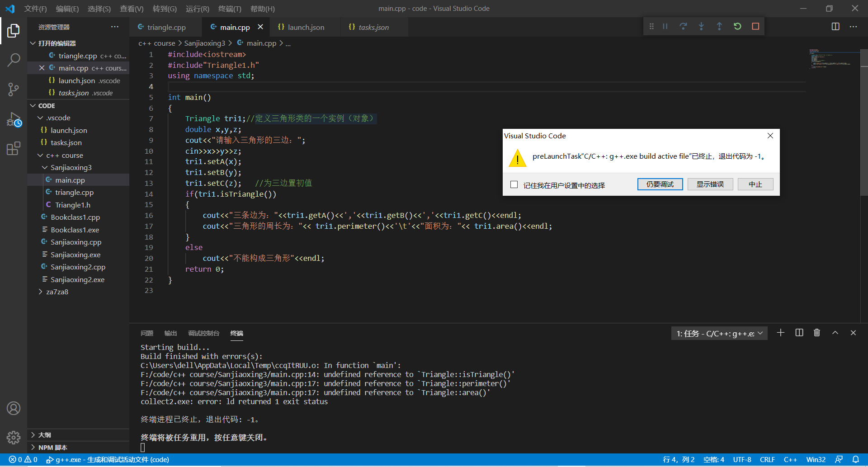
Task: Switch to the triangle.cpp editor tab
Action: 166,27
